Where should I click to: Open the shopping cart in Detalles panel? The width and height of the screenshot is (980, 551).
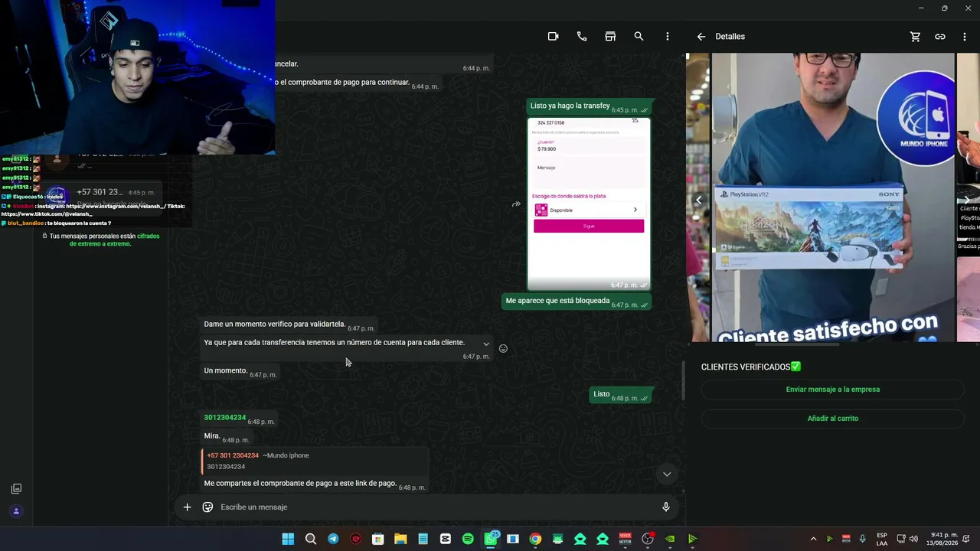tap(915, 37)
